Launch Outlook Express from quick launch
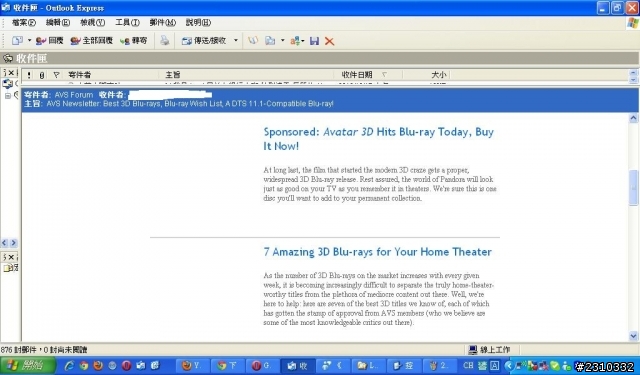The image size is (640, 375). coord(141,366)
